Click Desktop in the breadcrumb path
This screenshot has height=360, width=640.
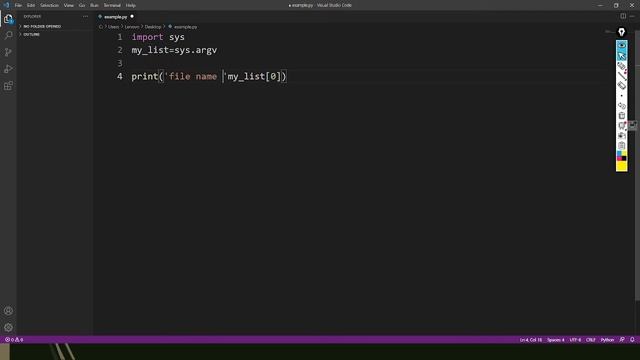click(x=153, y=27)
